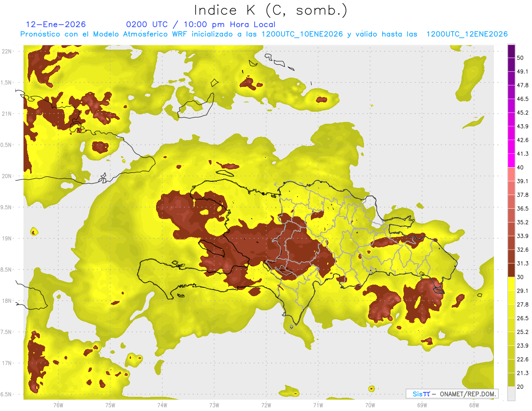The width and height of the screenshot is (532, 411).
Task: Click the "37.8" color scale value
Action: [522, 195]
